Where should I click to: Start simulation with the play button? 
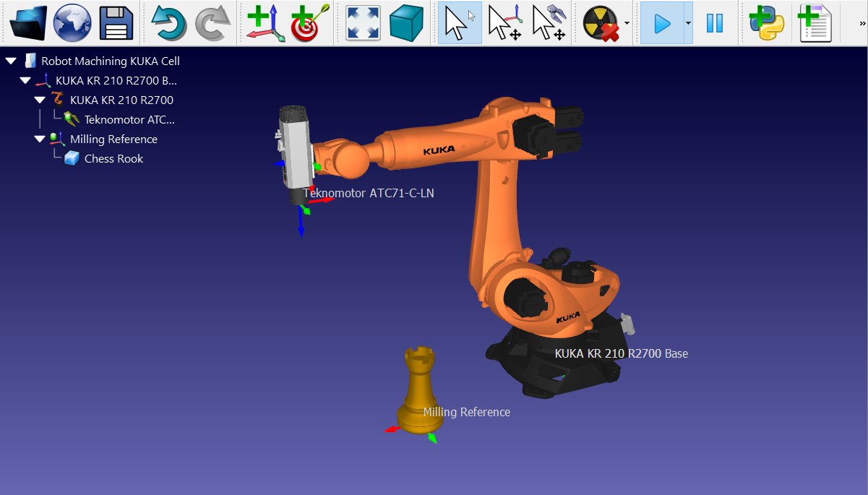(x=662, y=23)
